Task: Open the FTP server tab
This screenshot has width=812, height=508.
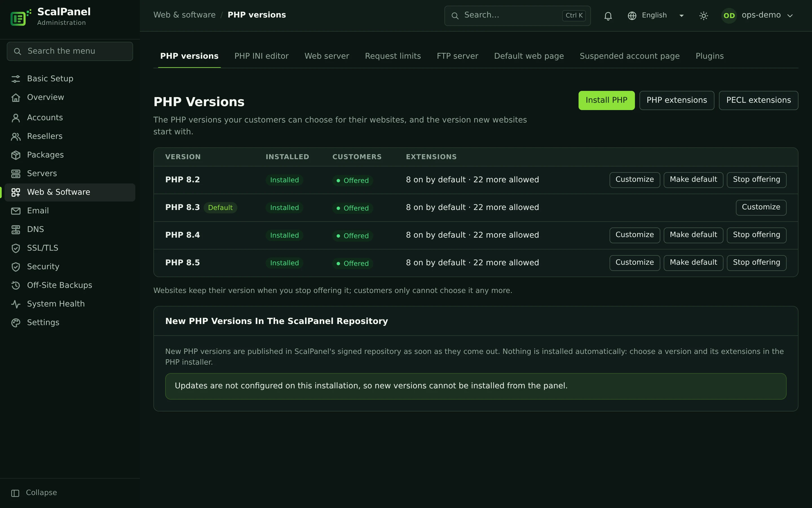Action: click(x=457, y=56)
